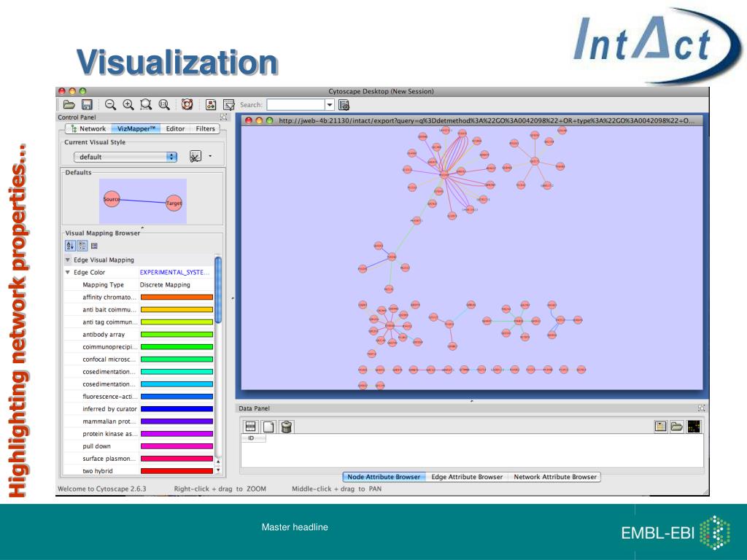Change the EXPERIMENTAL_SYSTE... attribute value
747x560 pixels.
tap(177, 273)
